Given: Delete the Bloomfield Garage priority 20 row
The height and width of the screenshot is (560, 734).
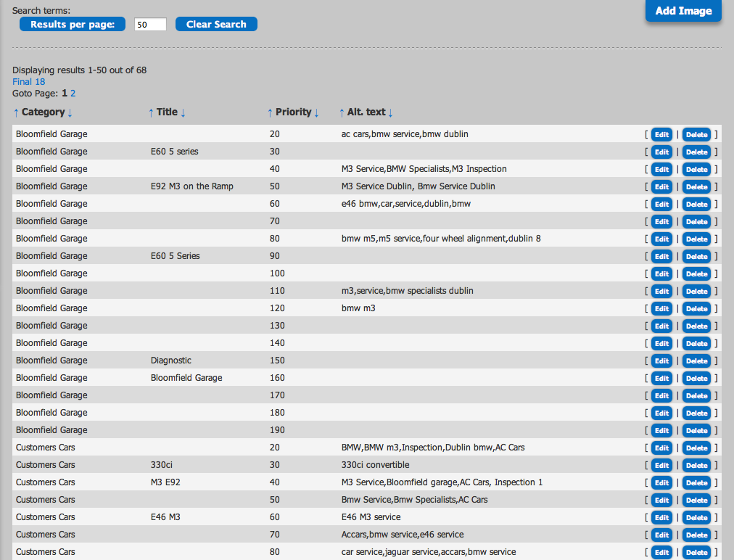Looking at the screenshot, I should 696,134.
